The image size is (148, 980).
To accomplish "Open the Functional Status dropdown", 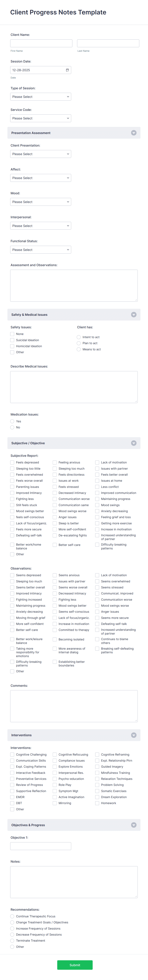I will 40,250.
